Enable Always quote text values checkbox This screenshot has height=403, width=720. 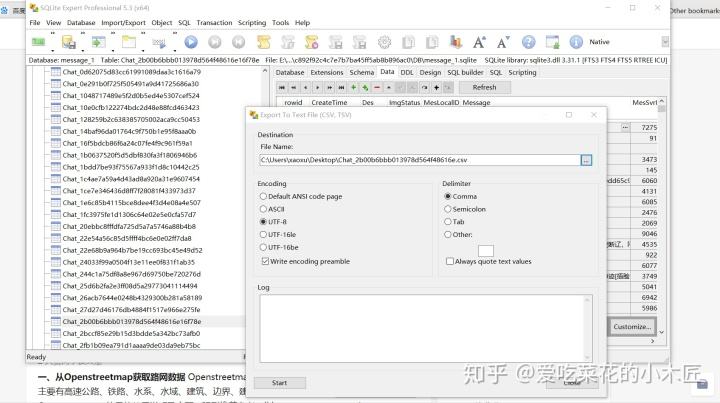coord(489,261)
